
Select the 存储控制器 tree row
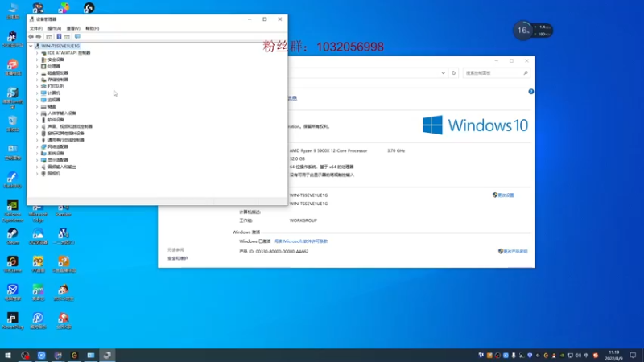54,80
